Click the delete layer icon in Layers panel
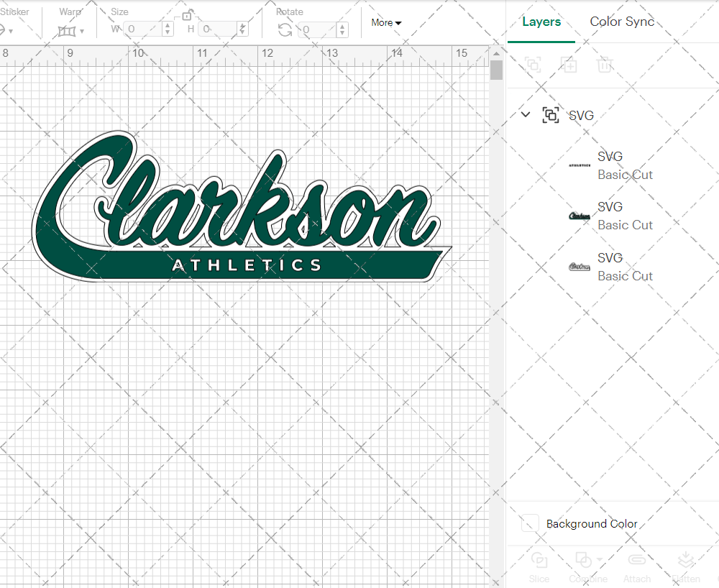Screen dimensions: 719x588 coord(605,65)
